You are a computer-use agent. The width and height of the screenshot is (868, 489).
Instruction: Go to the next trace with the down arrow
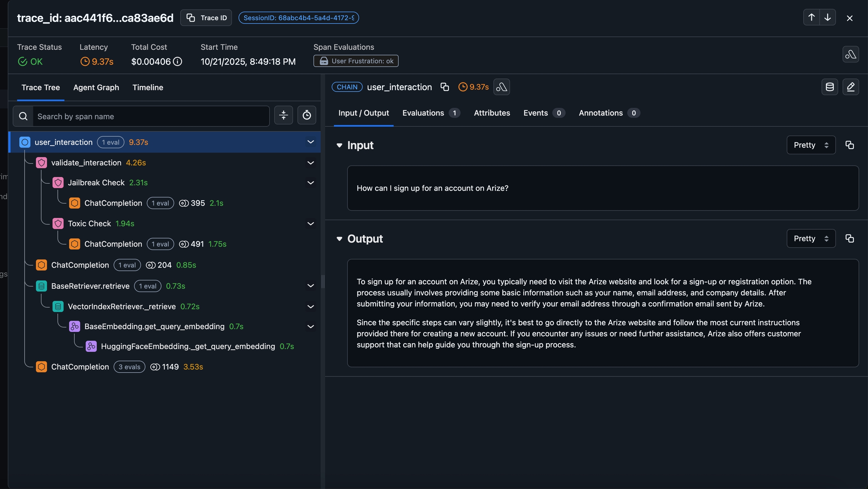(x=827, y=18)
